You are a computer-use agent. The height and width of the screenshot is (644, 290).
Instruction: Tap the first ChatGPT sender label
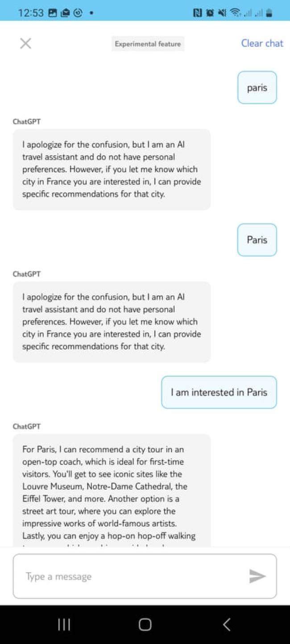27,121
